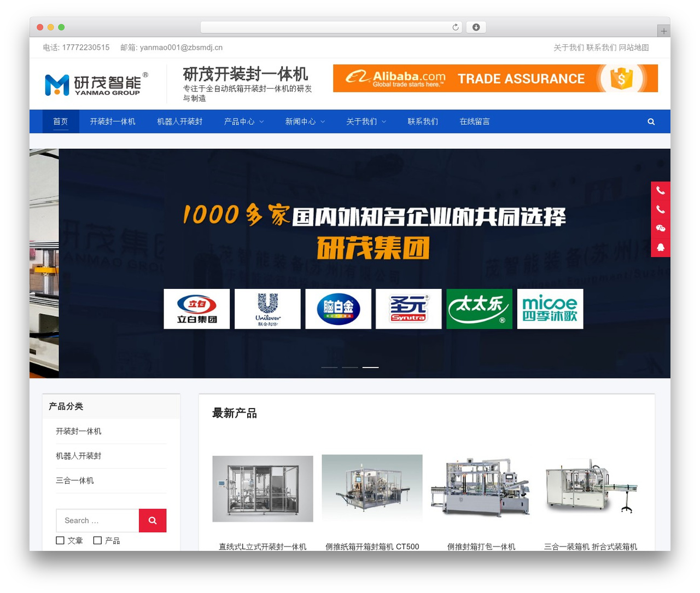Open the 侧推封箱打包一体机 product image
The image size is (700, 593).
coord(481,489)
